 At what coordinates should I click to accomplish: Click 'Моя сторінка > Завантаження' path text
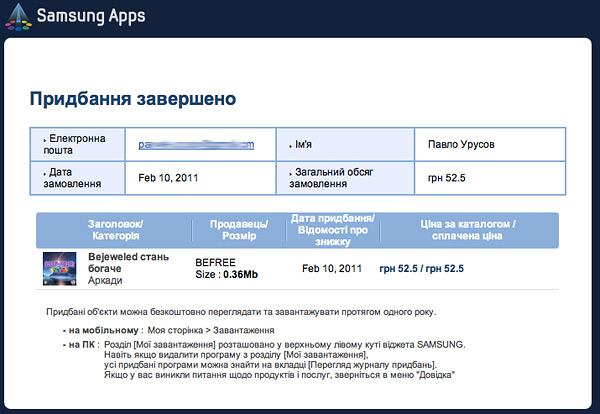(x=211, y=330)
